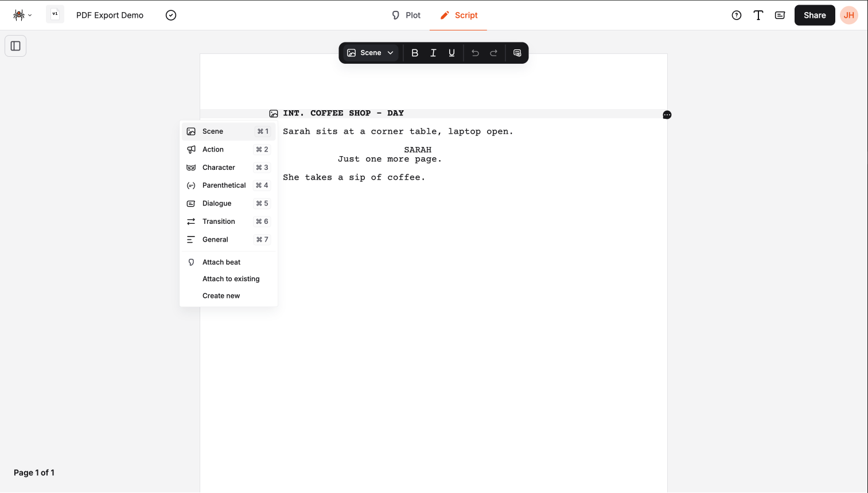The width and height of the screenshot is (868, 493).
Task: Toggle italic formatting in the floating toolbar
Action: 433,53
